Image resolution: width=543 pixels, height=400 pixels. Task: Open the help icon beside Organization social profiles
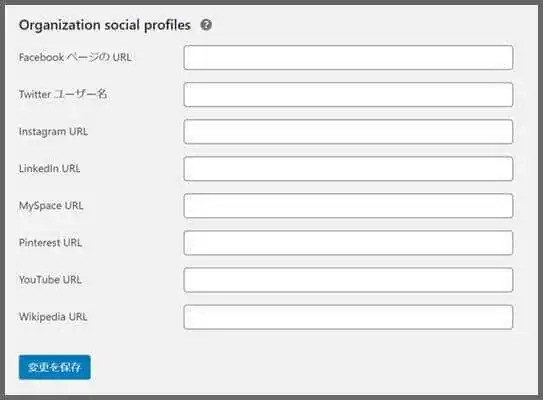point(206,25)
